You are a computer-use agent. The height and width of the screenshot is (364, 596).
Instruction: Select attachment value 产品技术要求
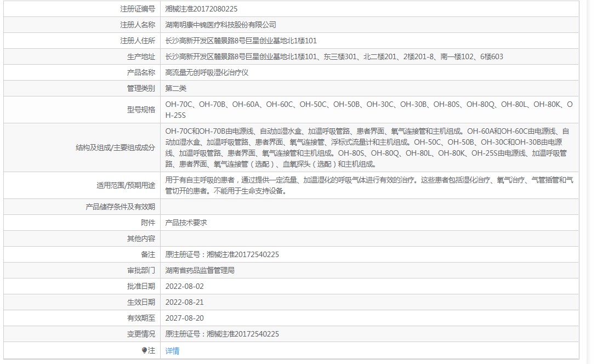(x=186, y=223)
